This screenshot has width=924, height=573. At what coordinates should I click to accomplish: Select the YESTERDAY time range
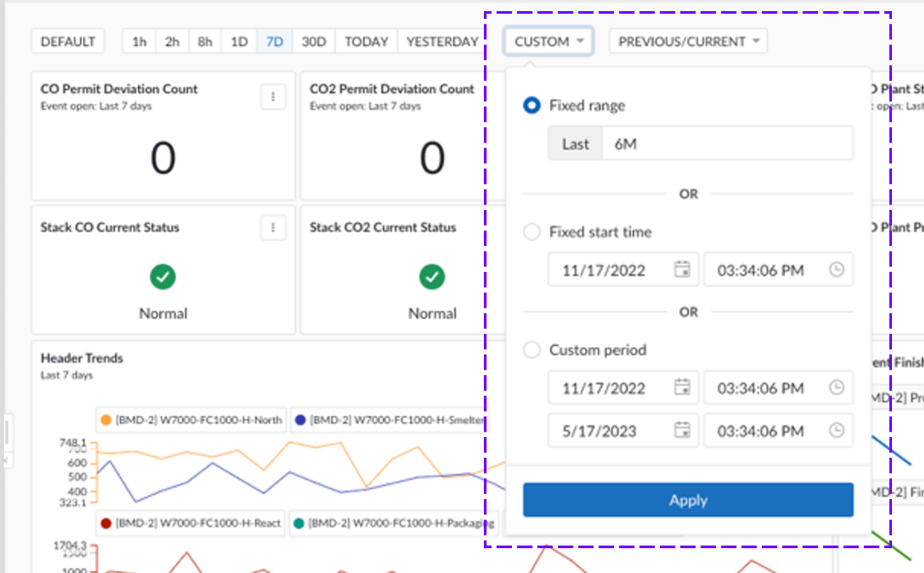(442, 41)
